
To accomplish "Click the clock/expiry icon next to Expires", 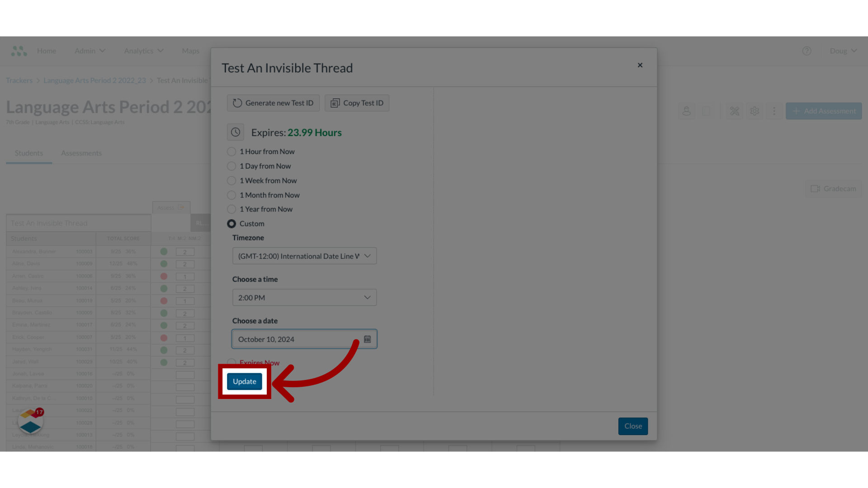I will (235, 131).
